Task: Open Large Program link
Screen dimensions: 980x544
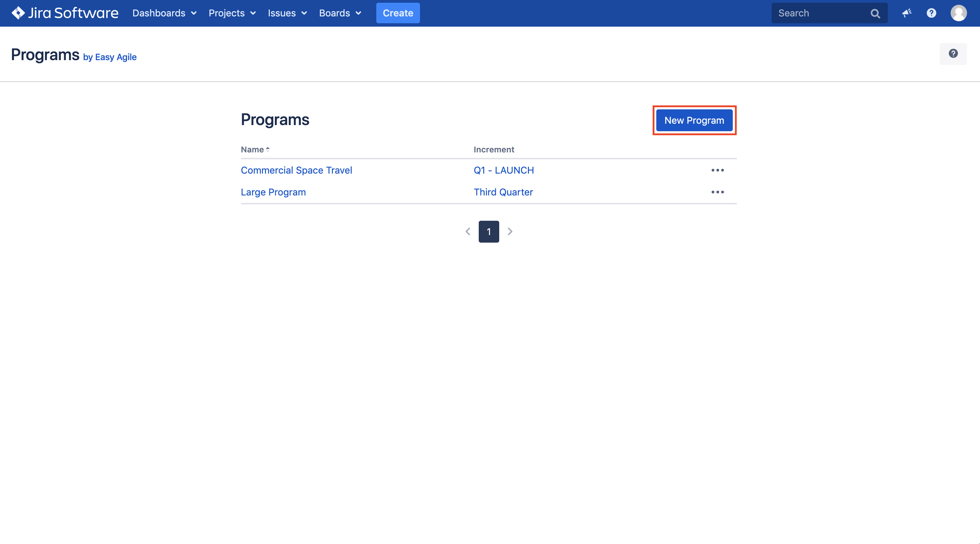Action: 273,192
